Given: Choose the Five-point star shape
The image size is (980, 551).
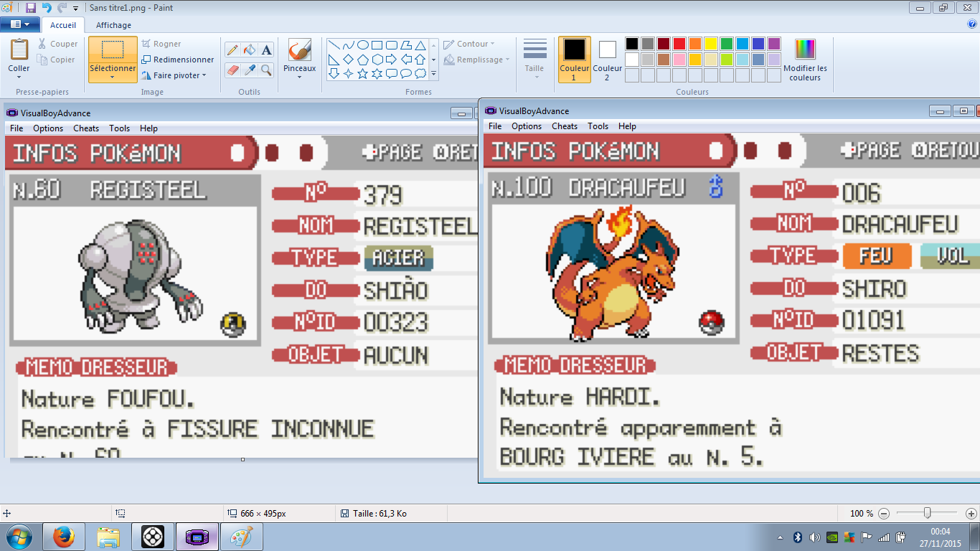Looking at the screenshot, I should 363,73.
